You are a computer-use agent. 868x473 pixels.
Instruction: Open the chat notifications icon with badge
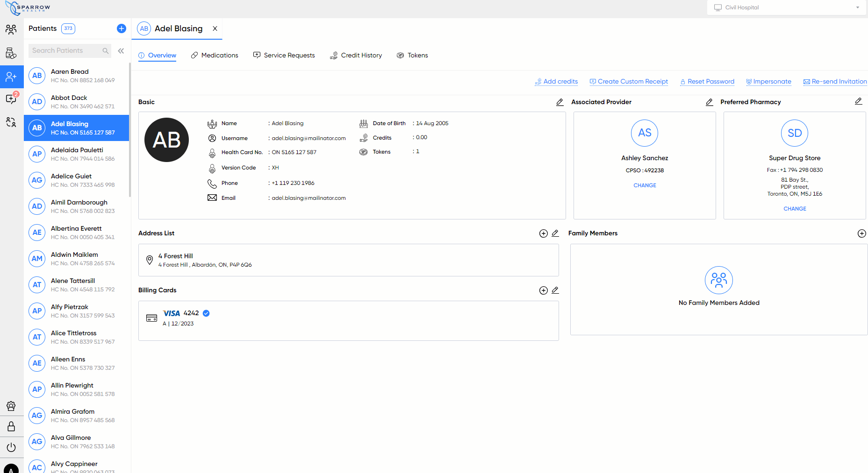(11, 99)
